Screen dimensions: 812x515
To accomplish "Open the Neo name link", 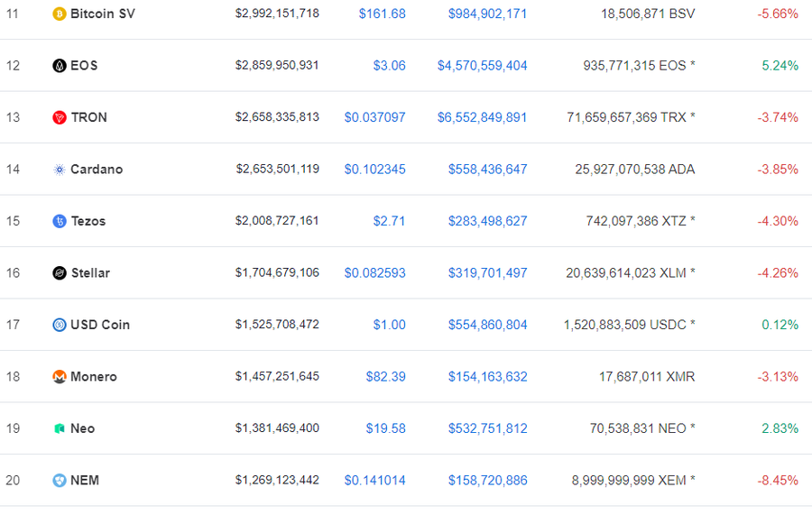I will [83, 428].
